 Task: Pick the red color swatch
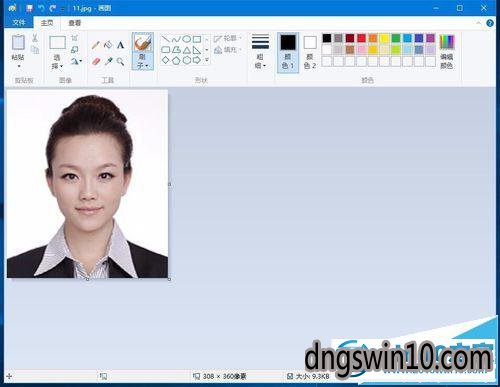click(x=361, y=38)
